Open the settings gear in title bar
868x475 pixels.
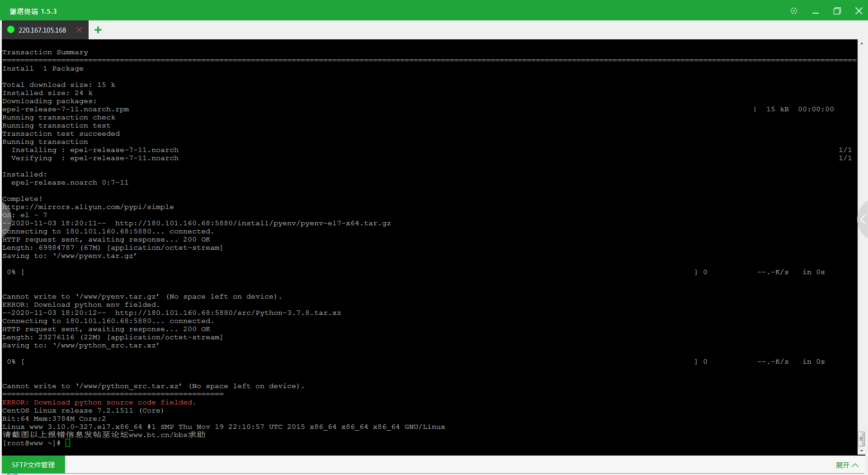tap(794, 11)
